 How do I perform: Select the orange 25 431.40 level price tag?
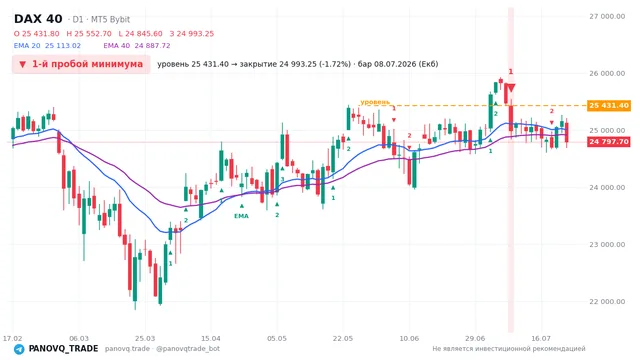[609, 105]
